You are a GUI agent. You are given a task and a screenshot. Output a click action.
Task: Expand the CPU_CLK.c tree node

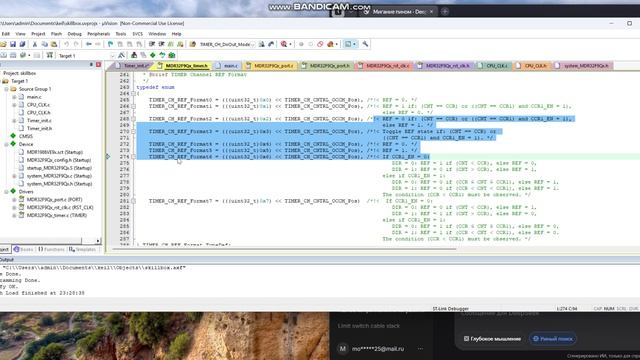tap(14, 105)
